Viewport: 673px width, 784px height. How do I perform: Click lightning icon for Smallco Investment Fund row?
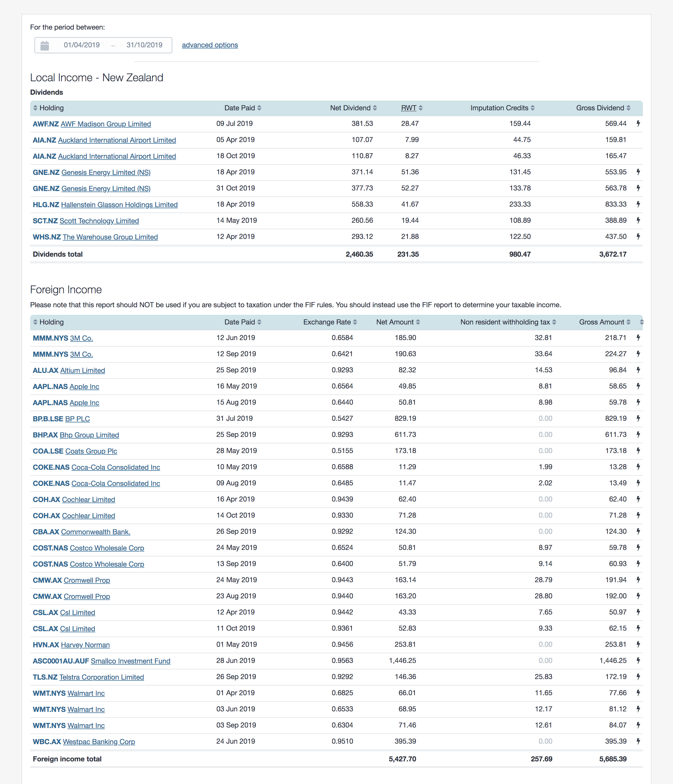pyautogui.click(x=638, y=661)
